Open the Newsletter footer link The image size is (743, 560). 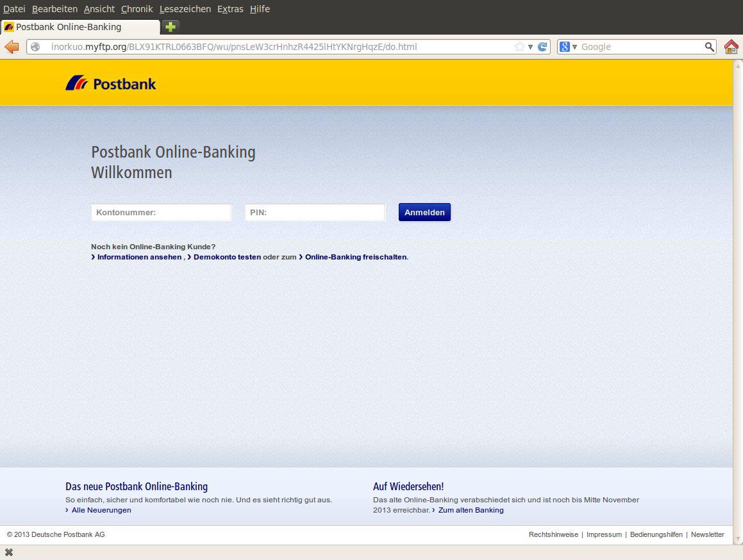coord(708,534)
